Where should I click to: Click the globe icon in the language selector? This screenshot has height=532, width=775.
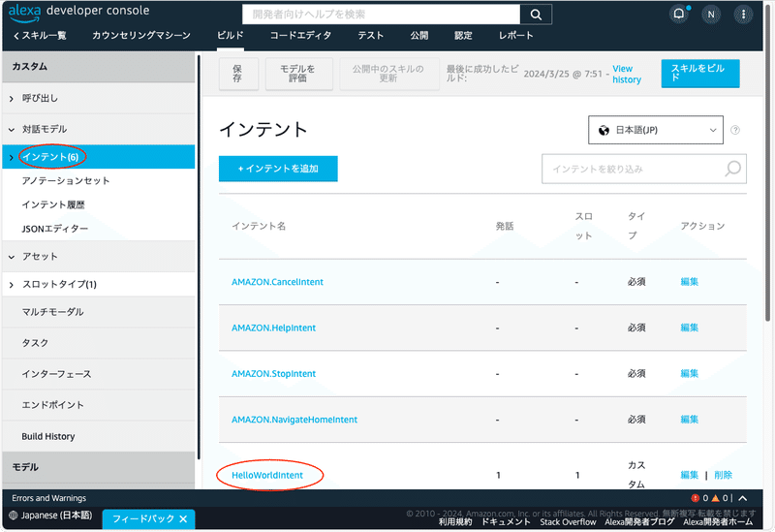point(604,130)
